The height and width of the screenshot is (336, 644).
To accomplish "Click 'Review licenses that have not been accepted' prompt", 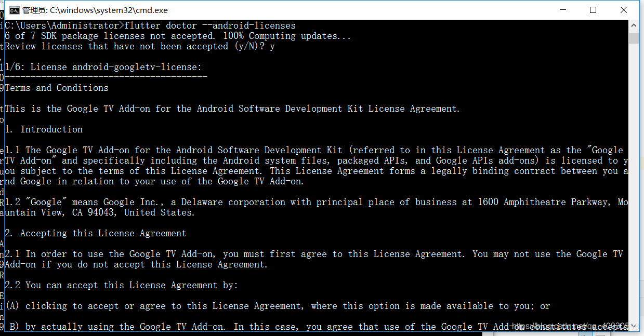I will coord(140,46).
